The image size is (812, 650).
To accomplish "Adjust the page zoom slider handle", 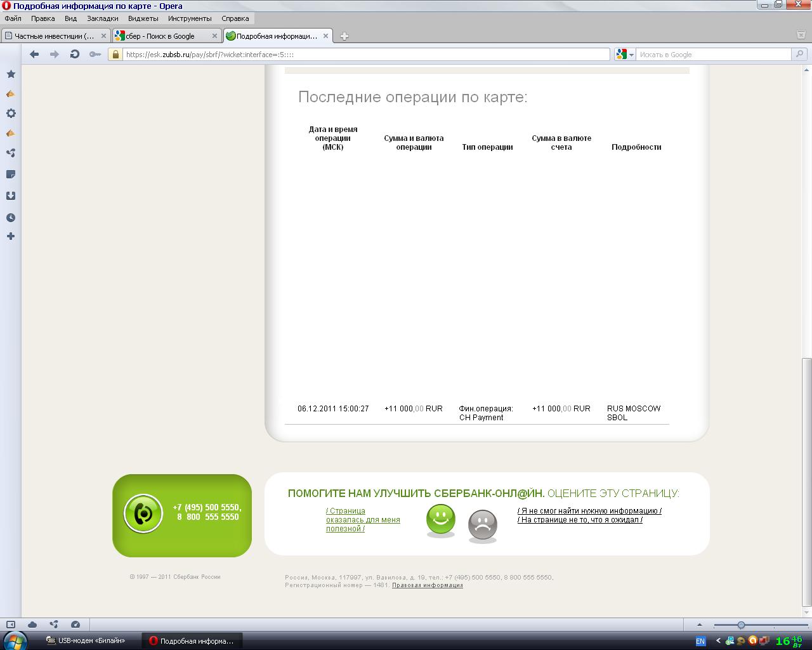I will click(741, 625).
